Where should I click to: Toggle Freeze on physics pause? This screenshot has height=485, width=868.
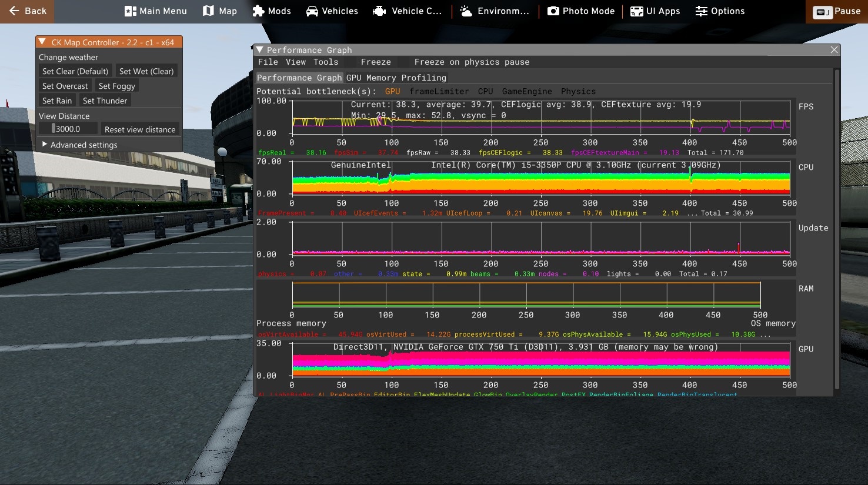pyautogui.click(x=472, y=62)
